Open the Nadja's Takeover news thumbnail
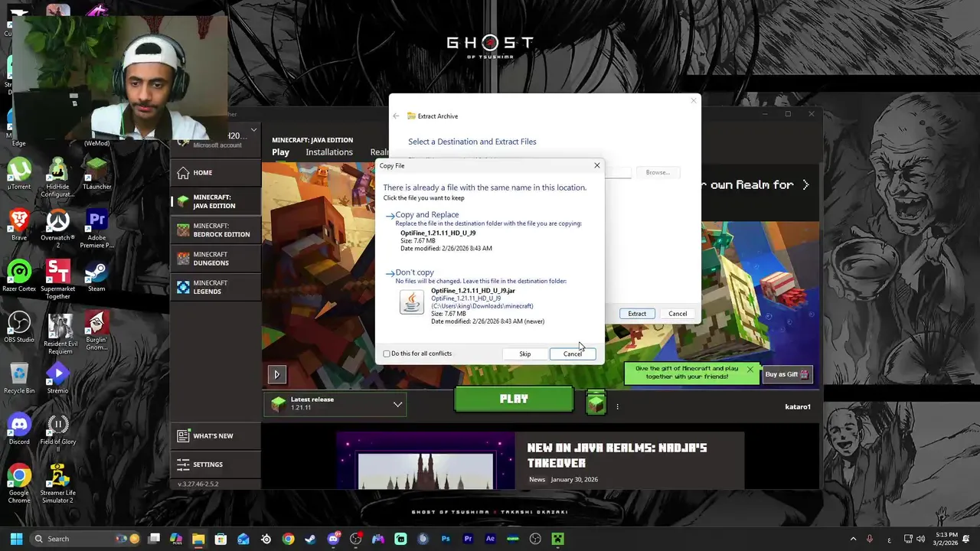Image resolution: width=980 pixels, height=551 pixels. [426, 461]
